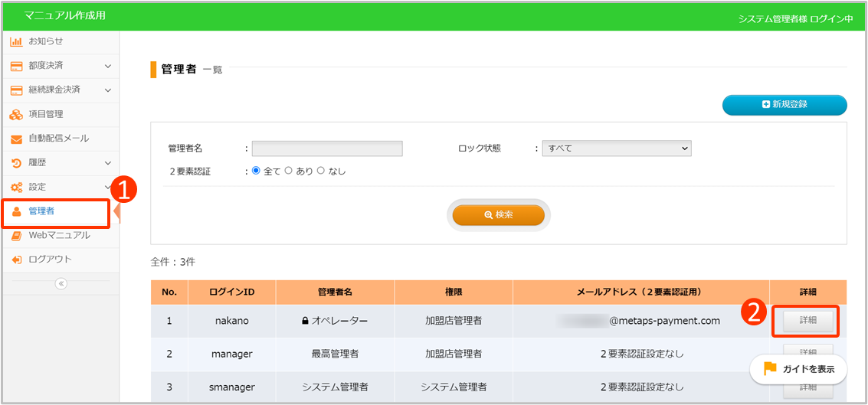Click the 自動配信メール envelope icon
This screenshot has height=405, width=868.
(16, 139)
